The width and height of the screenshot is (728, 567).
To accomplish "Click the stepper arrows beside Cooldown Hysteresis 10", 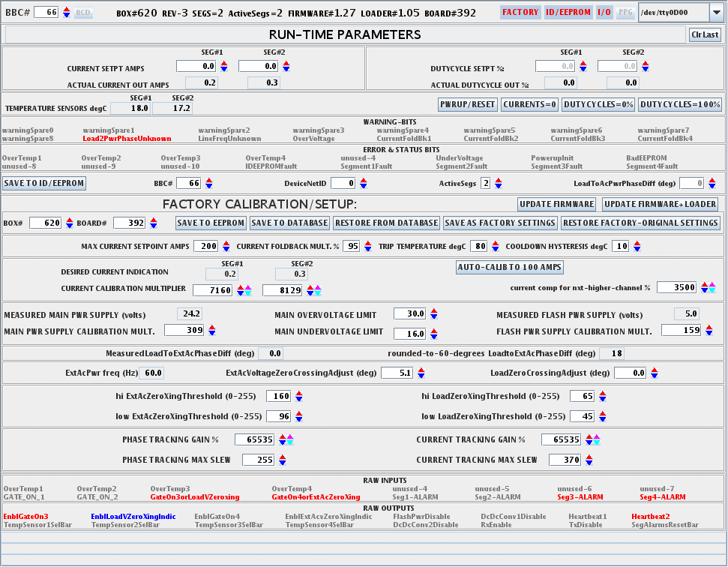I will 637,246.
